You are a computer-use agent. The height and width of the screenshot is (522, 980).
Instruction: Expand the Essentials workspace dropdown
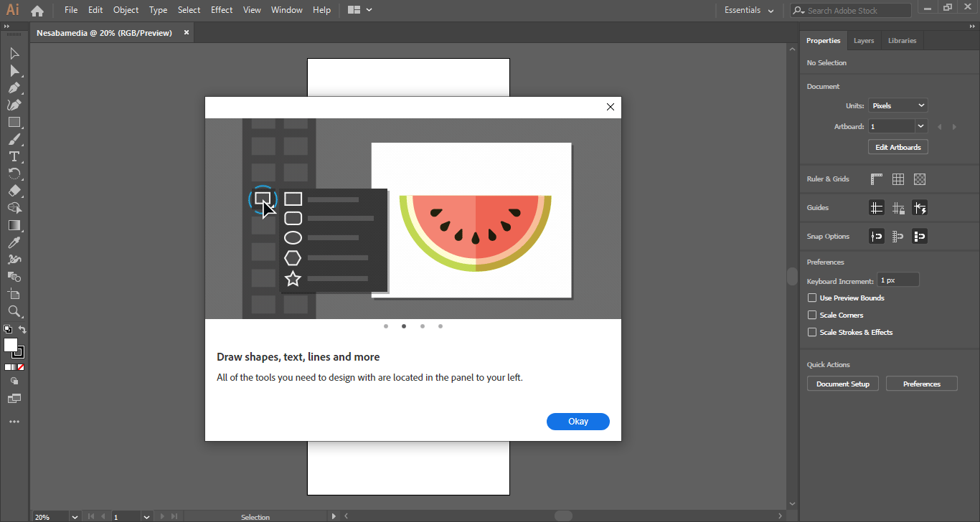(x=749, y=11)
